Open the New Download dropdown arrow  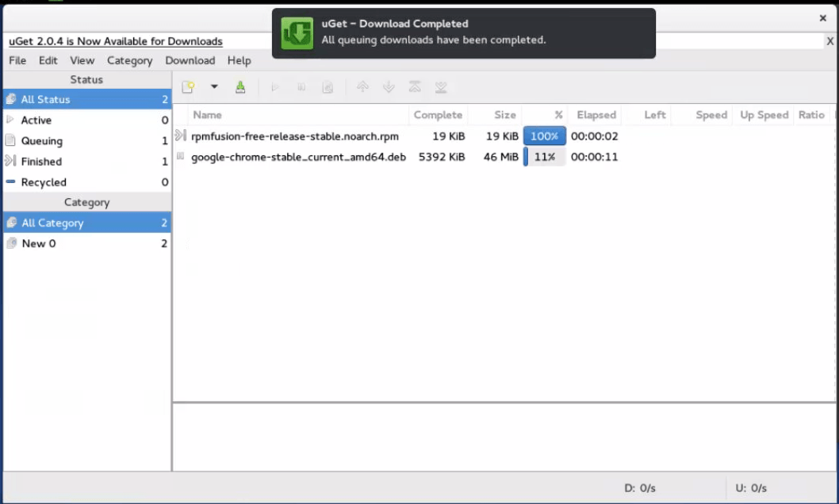214,86
